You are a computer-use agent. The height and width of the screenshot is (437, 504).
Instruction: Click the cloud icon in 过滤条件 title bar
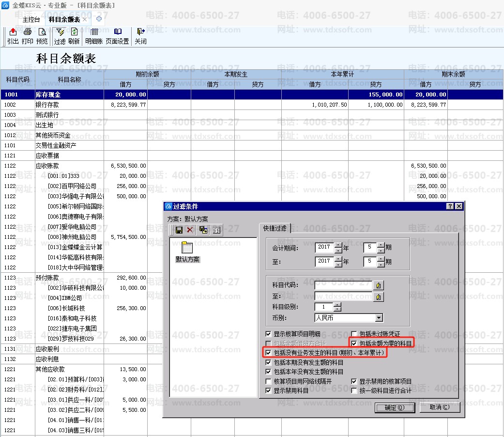pyautogui.click(x=168, y=206)
